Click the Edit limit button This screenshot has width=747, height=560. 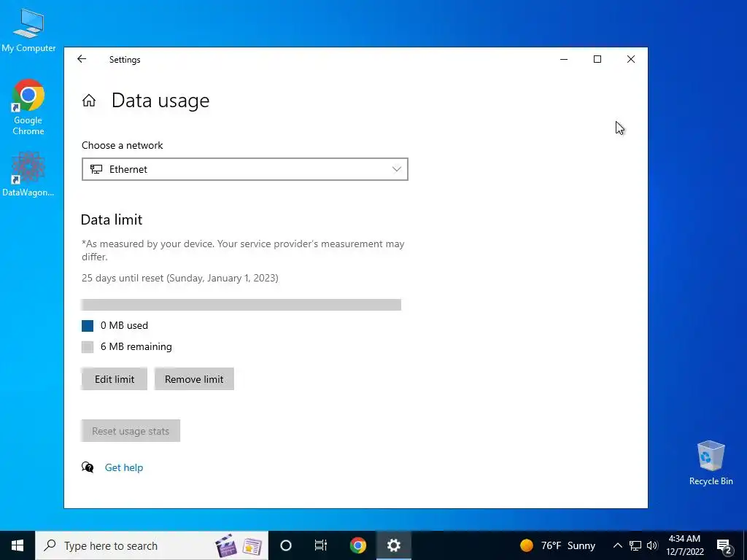[x=115, y=379]
